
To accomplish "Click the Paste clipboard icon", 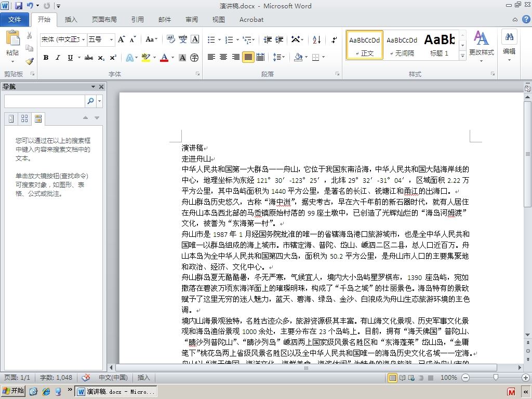I will [x=12, y=38].
